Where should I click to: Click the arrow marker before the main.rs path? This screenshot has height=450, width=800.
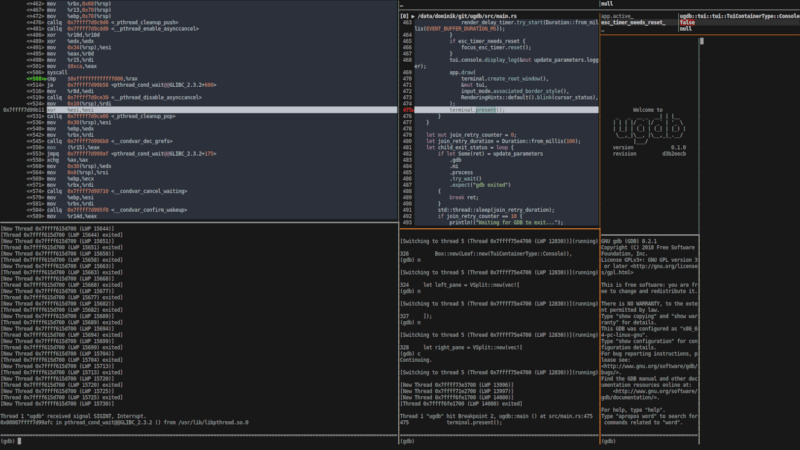click(x=413, y=16)
